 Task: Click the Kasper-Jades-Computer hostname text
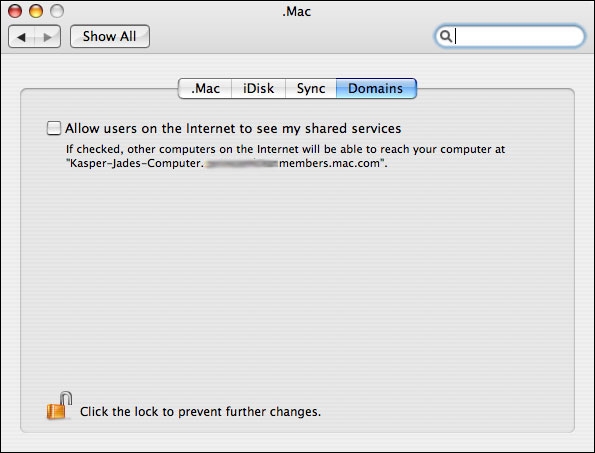click(x=136, y=163)
